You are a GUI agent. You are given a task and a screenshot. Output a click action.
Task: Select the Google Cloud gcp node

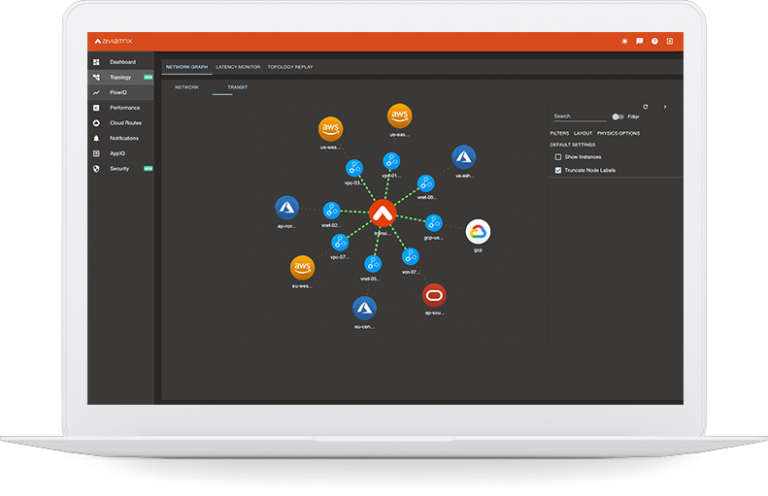click(x=478, y=232)
